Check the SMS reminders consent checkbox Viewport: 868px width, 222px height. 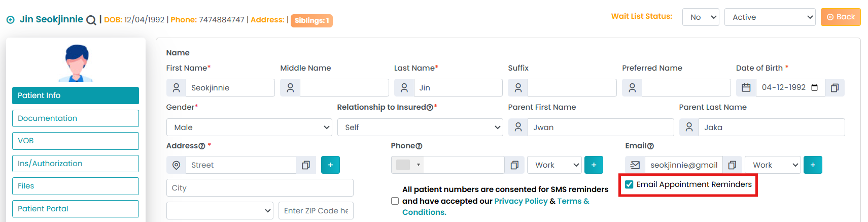tap(395, 201)
